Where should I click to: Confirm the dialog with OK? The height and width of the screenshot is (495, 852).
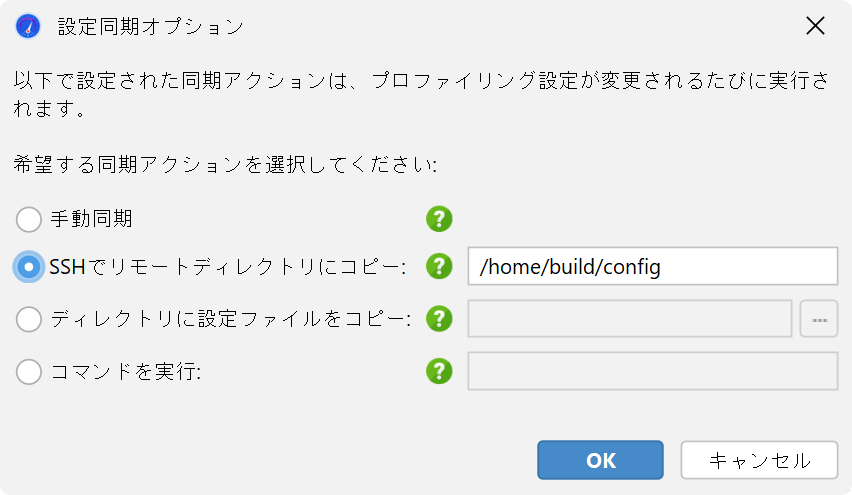[600, 460]
